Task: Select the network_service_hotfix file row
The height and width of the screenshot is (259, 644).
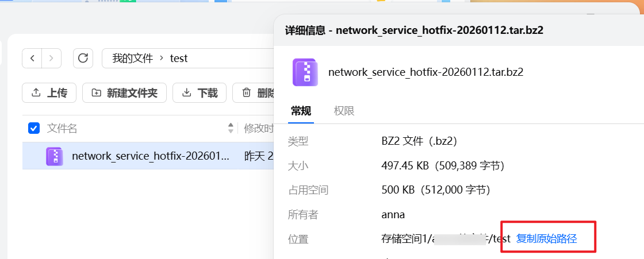Action: (151, 156)
